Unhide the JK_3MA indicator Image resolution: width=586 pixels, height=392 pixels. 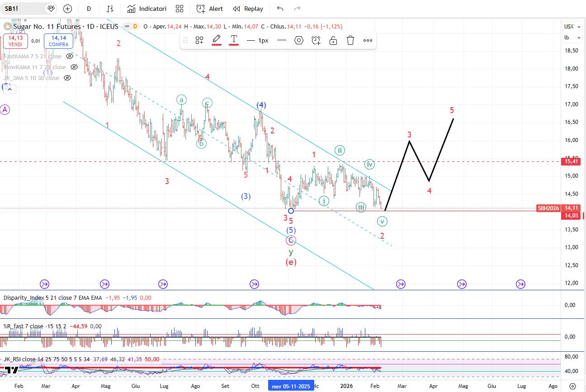[x=67, y=78]
